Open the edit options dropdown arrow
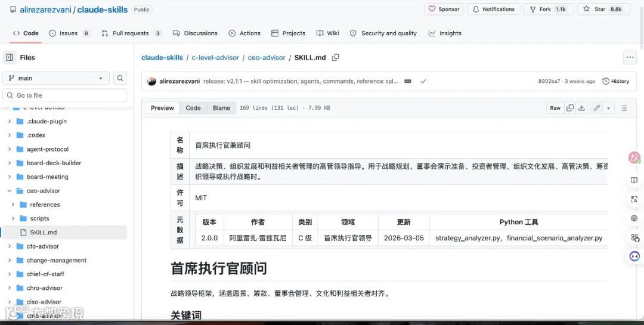The width and height of the screenshot is (644, 325). coord(609,108)
